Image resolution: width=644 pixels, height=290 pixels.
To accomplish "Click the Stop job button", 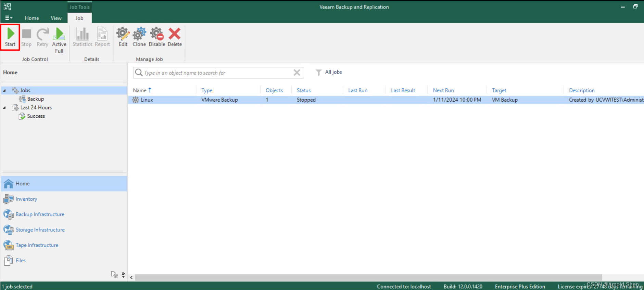I will click(x=26, y=37).
